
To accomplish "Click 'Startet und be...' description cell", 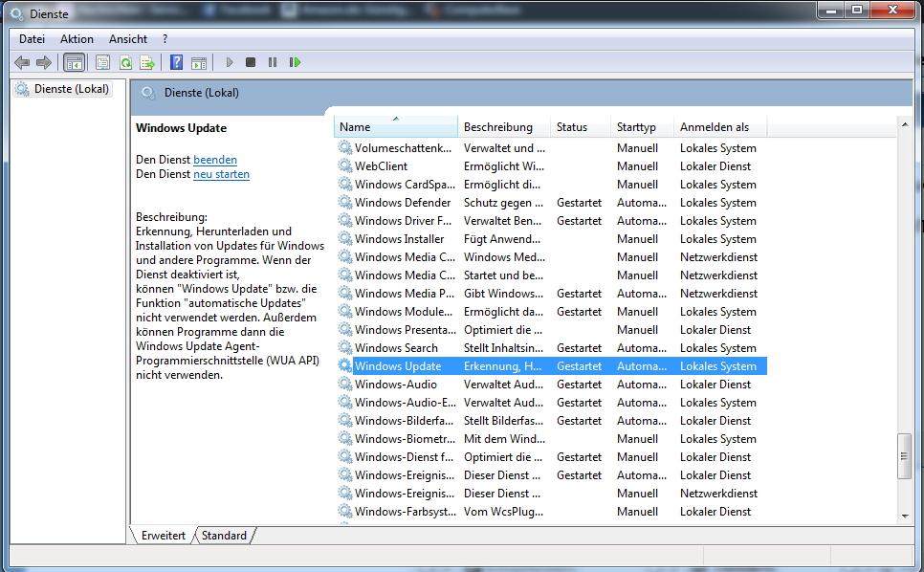I will point(504,275).
